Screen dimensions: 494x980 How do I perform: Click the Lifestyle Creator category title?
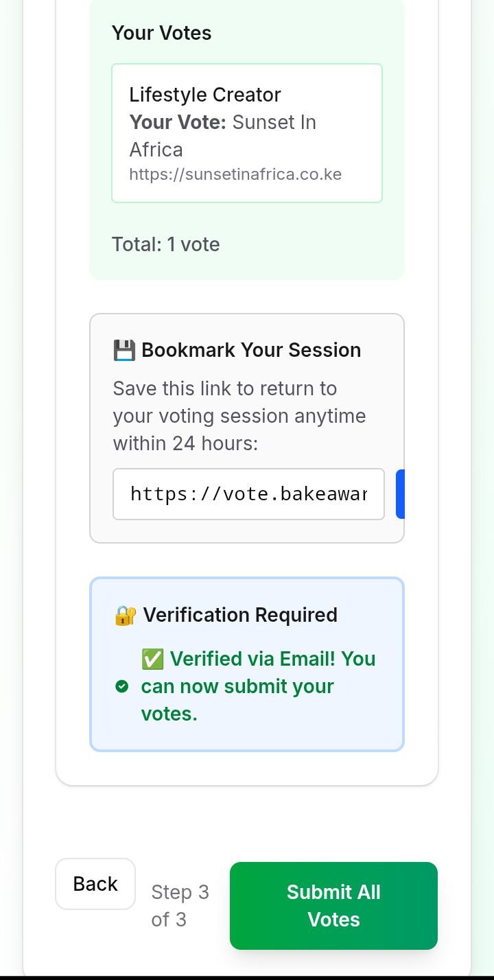point(205,95)
